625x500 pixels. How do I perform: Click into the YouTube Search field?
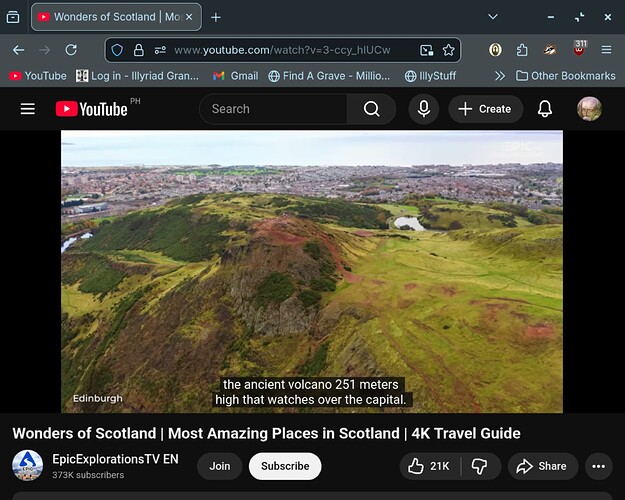[273, 109]
